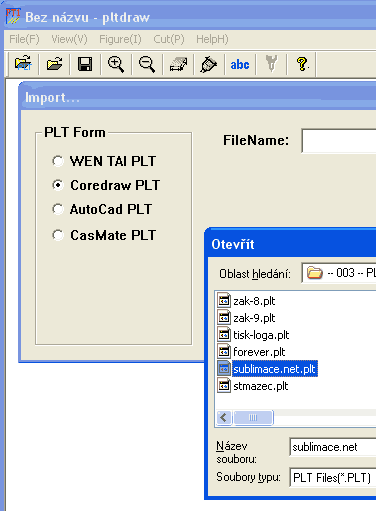This screenshot has height=511, width=376.
Task: Open the Cut(P) menu
Action: pos(169,39)
